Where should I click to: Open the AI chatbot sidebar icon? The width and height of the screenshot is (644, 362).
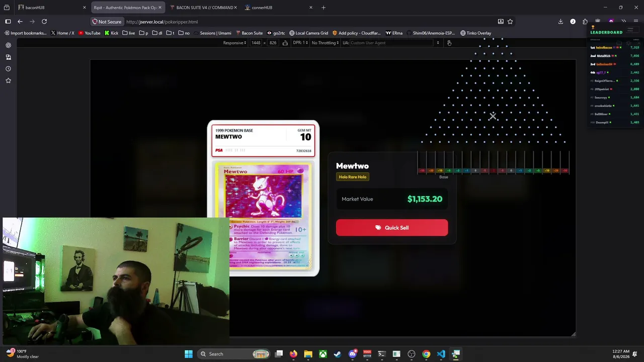tap(8, 45)
